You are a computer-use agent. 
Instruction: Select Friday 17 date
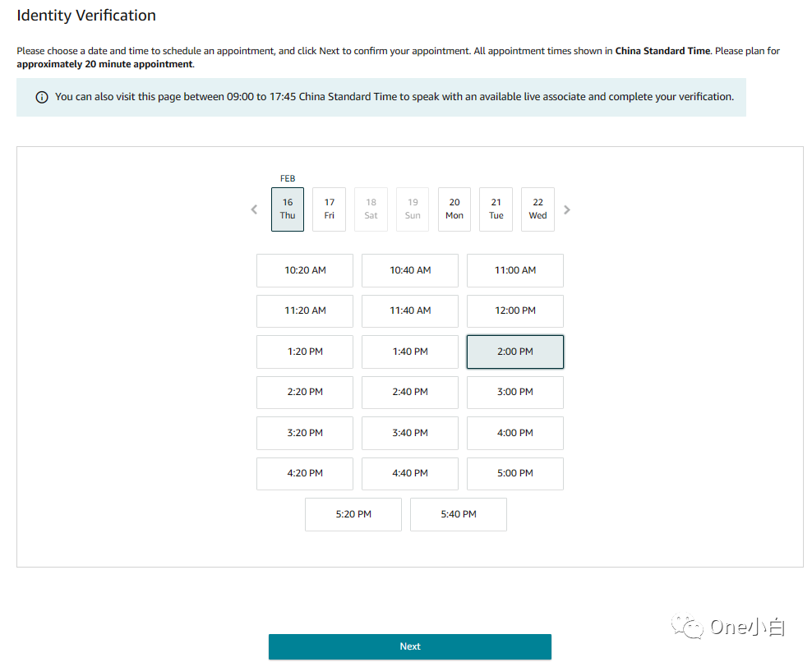(x=330, y=209)
